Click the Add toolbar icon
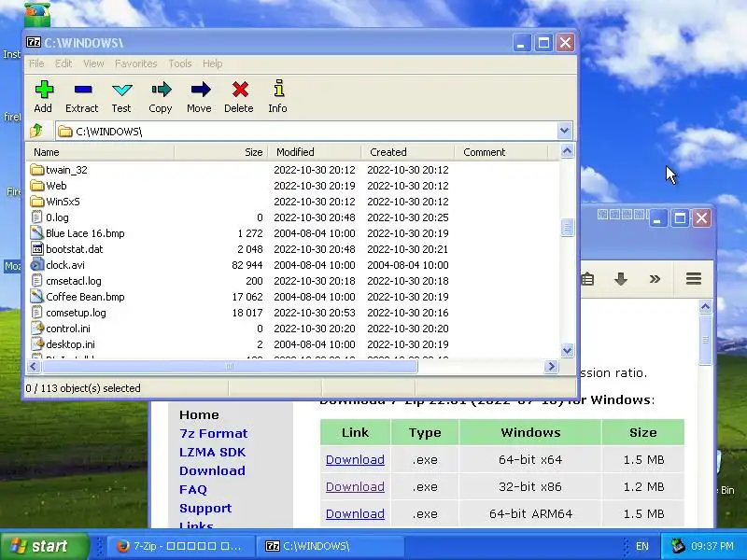Screen dimensions: 747x560 click(x=44, y=90)
